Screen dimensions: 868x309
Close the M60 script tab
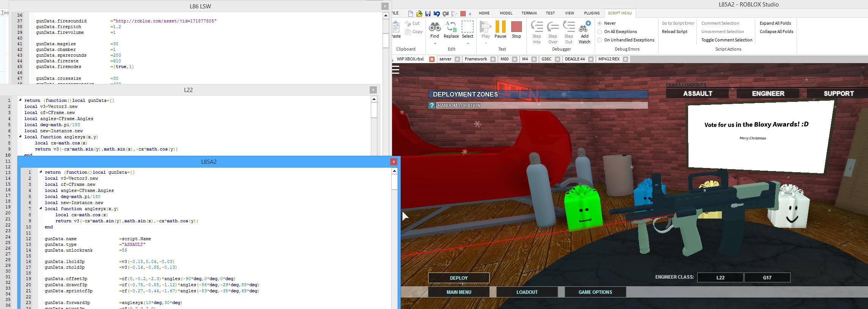514,59
